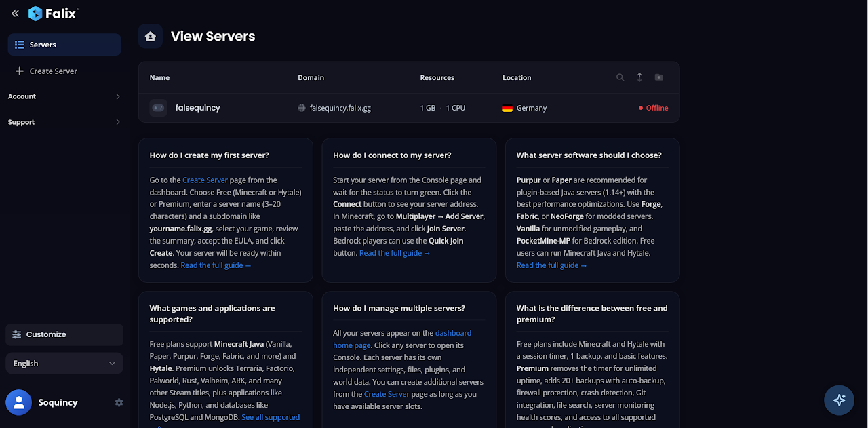The image size is (868, 428).
Task: Expand the Account section
Action: pos(64,96)
